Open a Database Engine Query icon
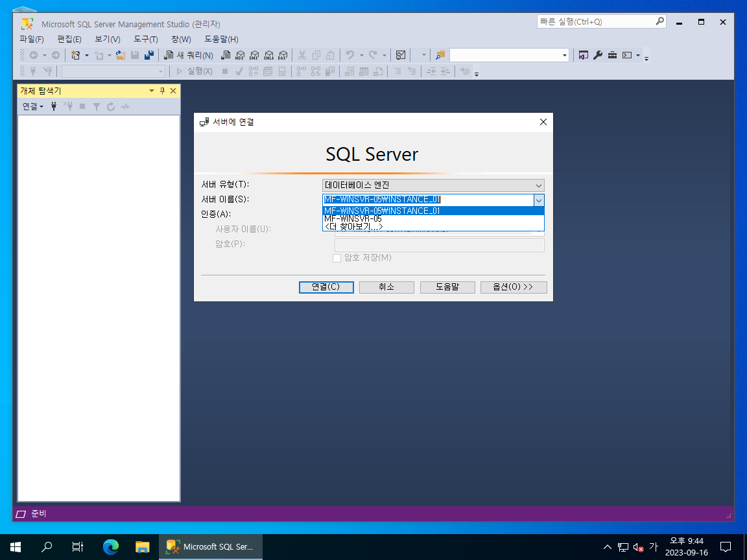Image resolution: width=747 pixels, height=560 pixels. click(226, 55)
